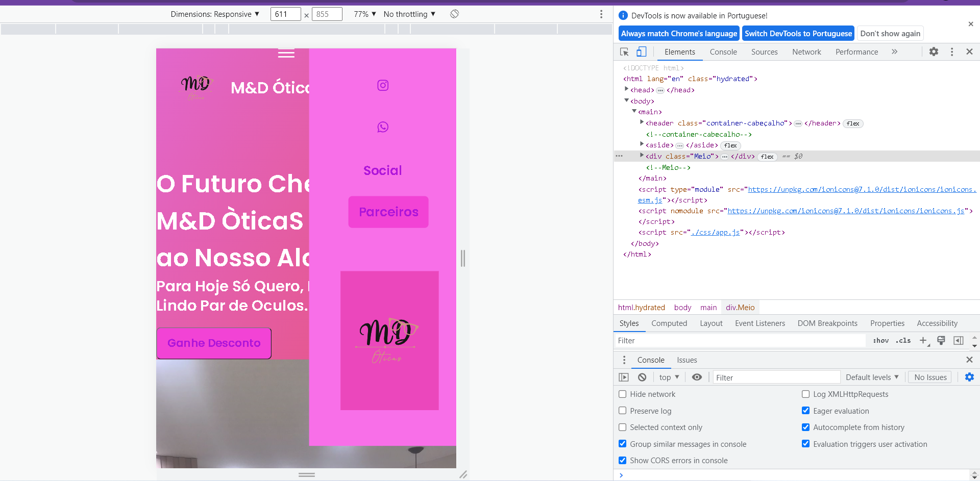Focus the console Filter field
Viewport: 980px width, 481px height.
(776, 377)
